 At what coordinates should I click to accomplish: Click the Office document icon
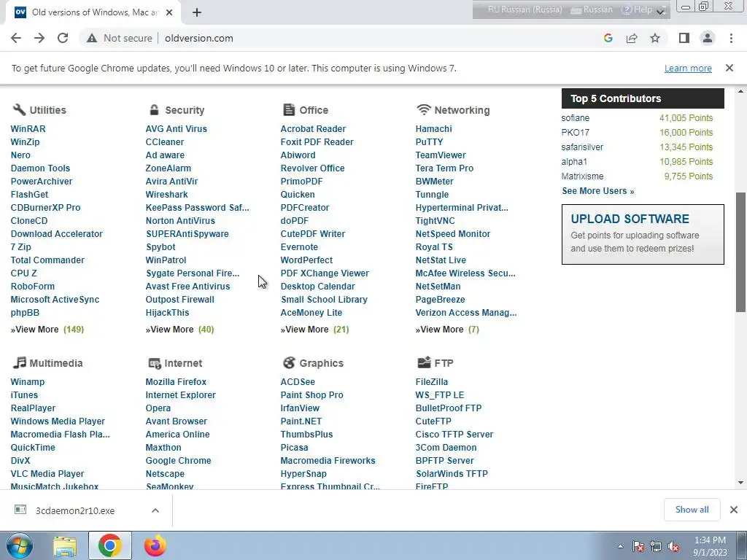click(289, 109)
